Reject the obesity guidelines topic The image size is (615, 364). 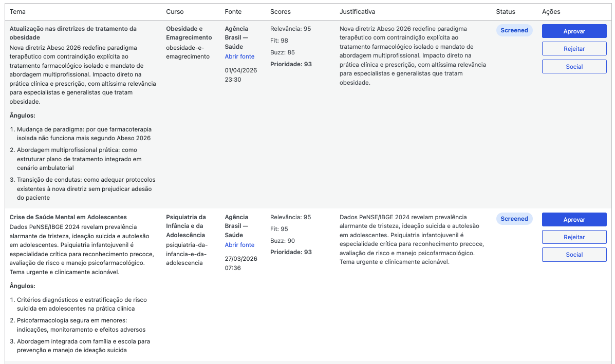tap(574, 49)
